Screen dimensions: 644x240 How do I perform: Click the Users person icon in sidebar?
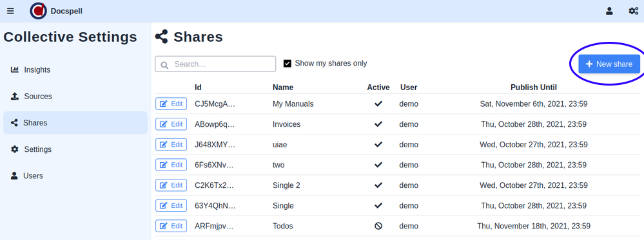click(x=14, y=176)
